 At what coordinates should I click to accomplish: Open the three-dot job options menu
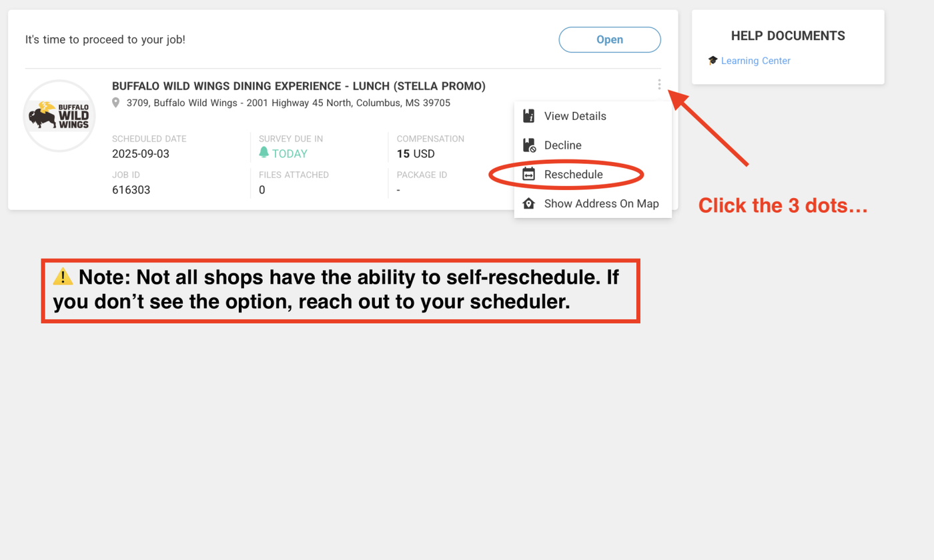[x=659, y=85]
